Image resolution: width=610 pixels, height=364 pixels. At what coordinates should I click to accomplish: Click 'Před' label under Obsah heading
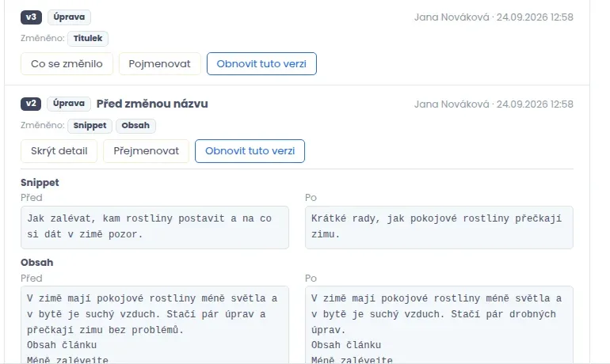tap(32, 279)
